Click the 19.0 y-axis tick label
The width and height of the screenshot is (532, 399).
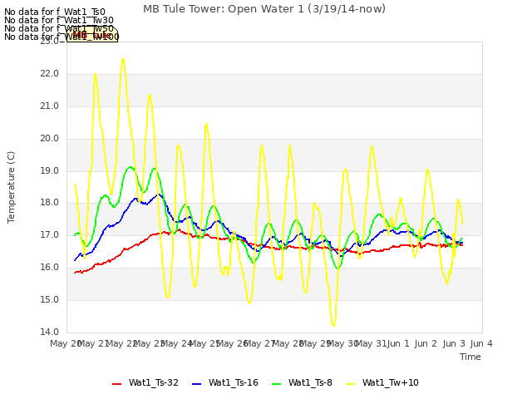click(50, 171)
